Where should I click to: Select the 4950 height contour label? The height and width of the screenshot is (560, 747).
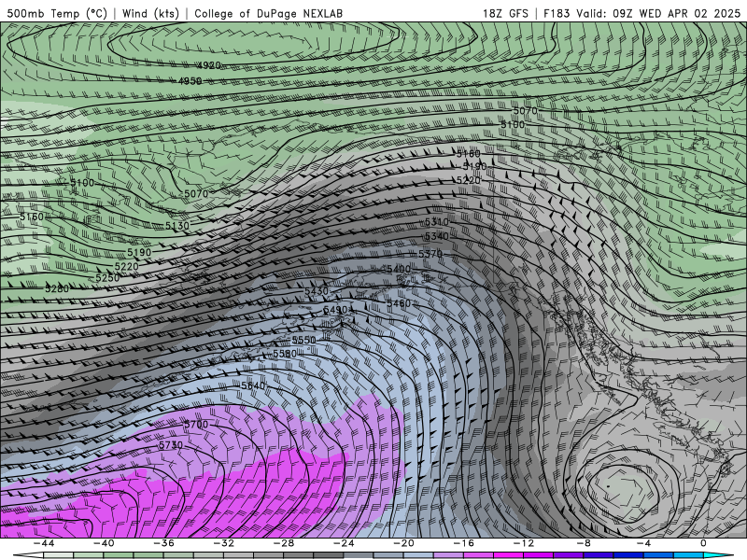coord(190,81)
